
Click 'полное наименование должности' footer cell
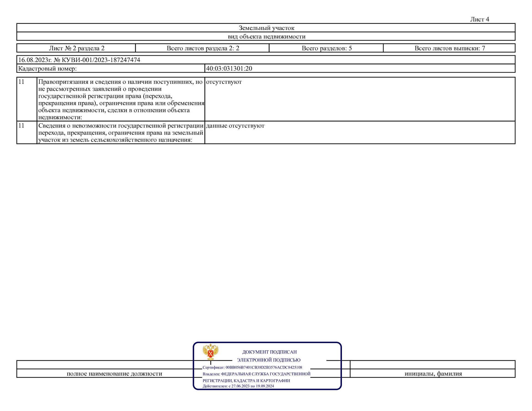point(114,374)
